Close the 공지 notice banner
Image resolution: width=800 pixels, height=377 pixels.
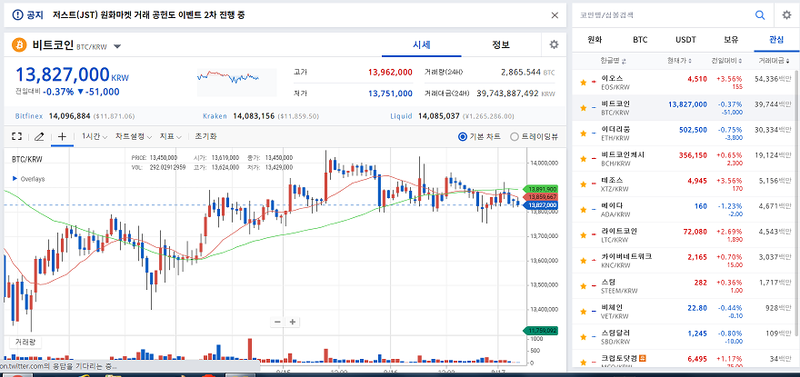click(x=555, y=15)
